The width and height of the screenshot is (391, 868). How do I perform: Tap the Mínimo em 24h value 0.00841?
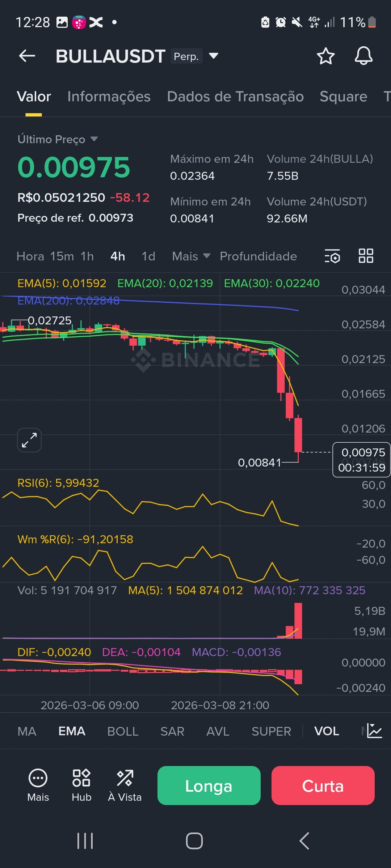point(192,218)
